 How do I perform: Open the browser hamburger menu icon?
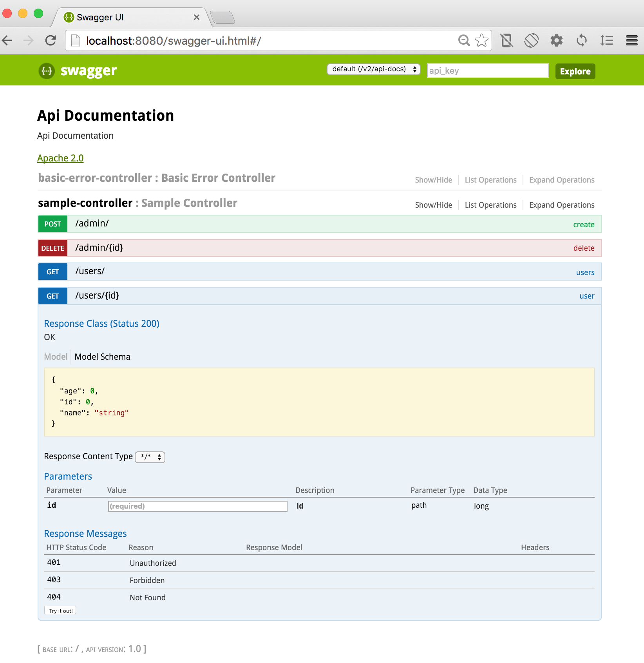pos(631,40)
